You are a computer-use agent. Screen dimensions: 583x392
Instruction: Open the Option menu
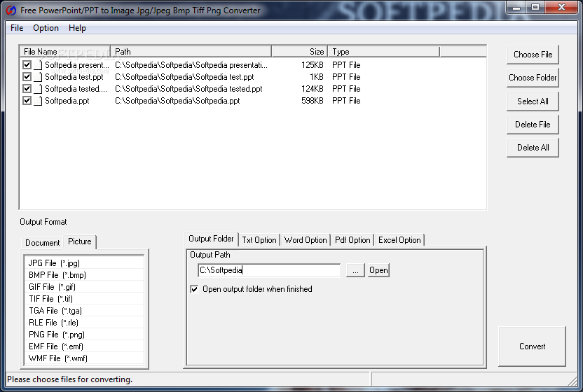point(46,28)
